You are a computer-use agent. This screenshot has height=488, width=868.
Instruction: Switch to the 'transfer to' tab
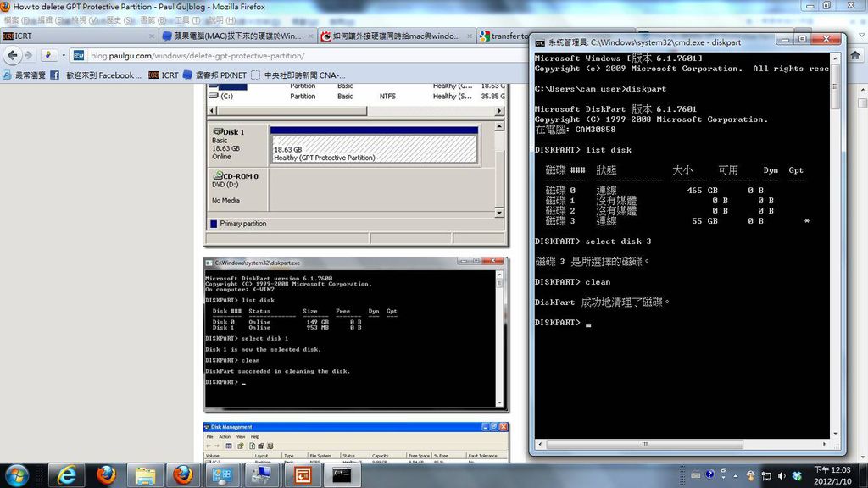click(x=503, y=36)
